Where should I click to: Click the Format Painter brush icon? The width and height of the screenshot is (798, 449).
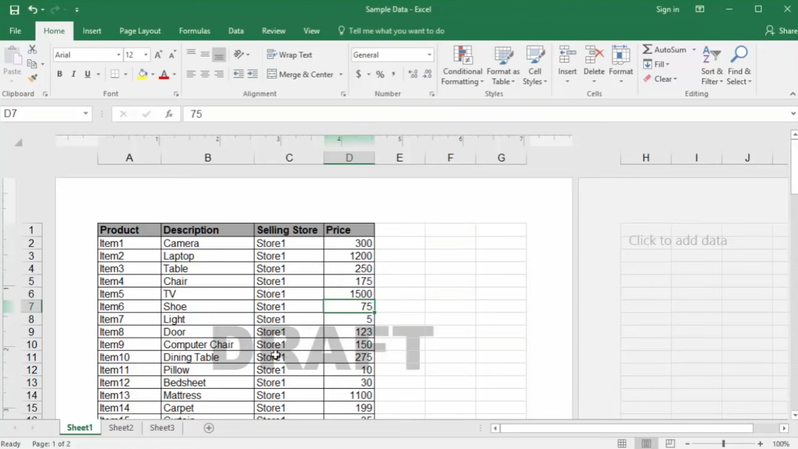click(32, 78)
